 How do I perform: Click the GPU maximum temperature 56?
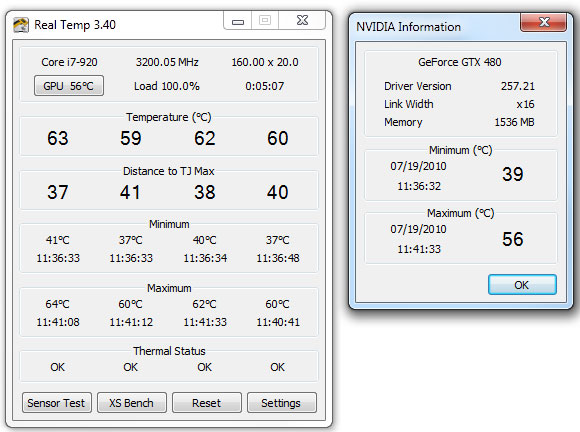[x=512, y=239]
